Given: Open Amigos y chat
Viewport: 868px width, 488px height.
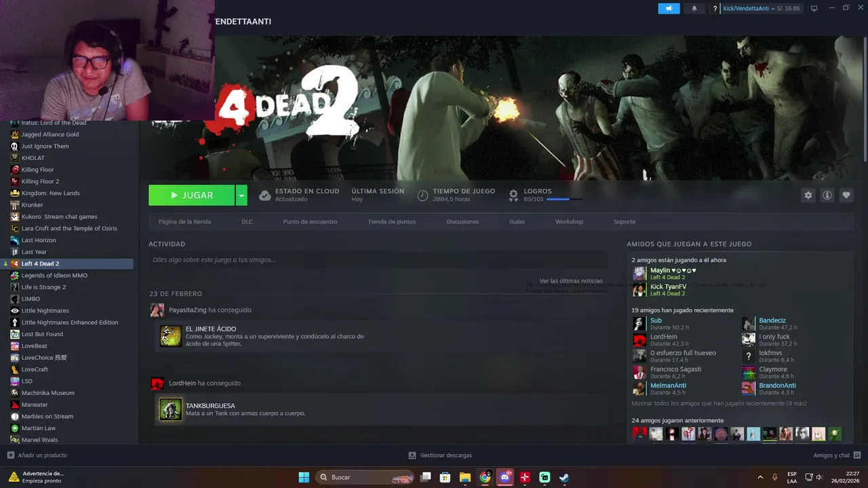Looking at the screenshot, I should point(831,455).
